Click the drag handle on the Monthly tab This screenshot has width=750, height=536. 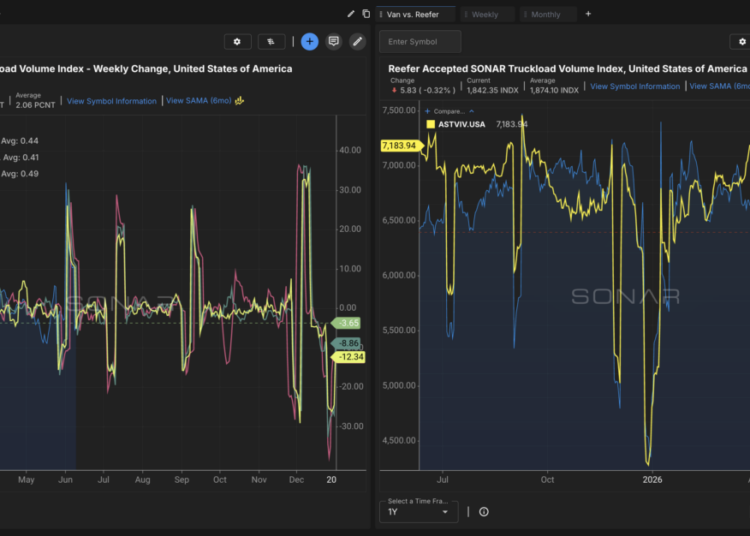tap(525, 14)
